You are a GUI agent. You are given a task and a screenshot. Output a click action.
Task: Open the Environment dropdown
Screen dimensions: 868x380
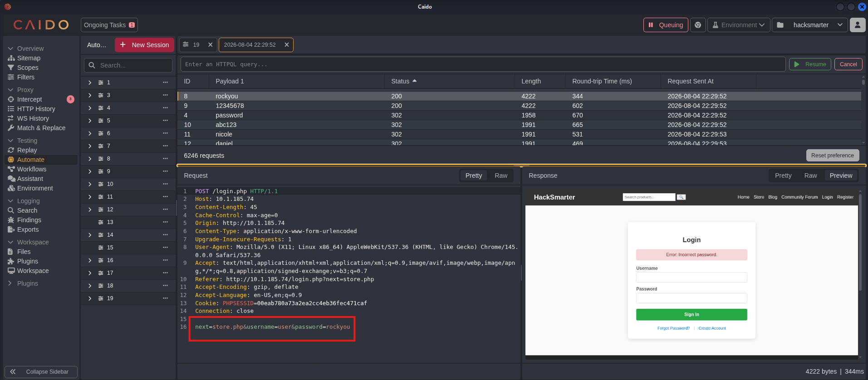[738, 25]
